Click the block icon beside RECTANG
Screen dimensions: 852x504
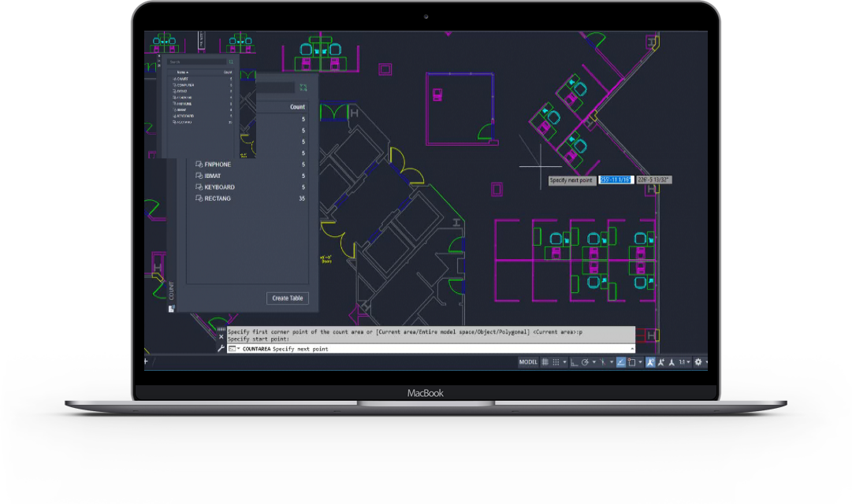[199, 198]
